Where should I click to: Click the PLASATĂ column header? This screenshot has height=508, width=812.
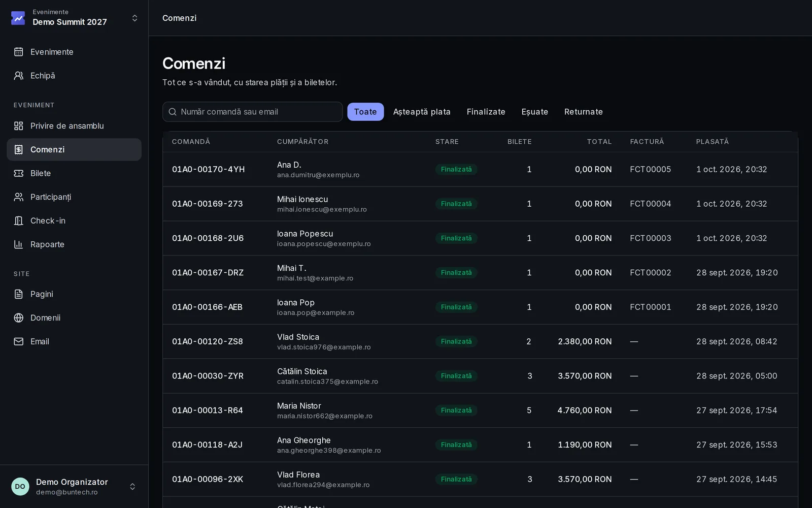click(713, 142)
